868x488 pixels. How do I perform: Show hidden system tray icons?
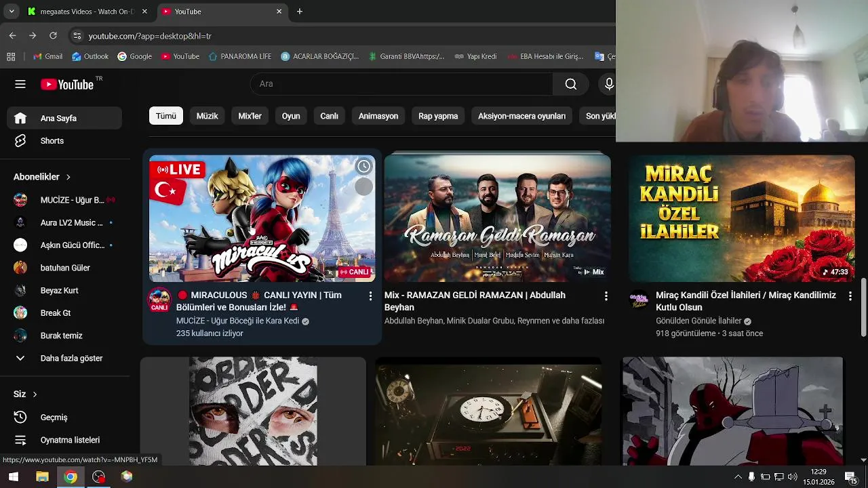click(x=738, y=476)
